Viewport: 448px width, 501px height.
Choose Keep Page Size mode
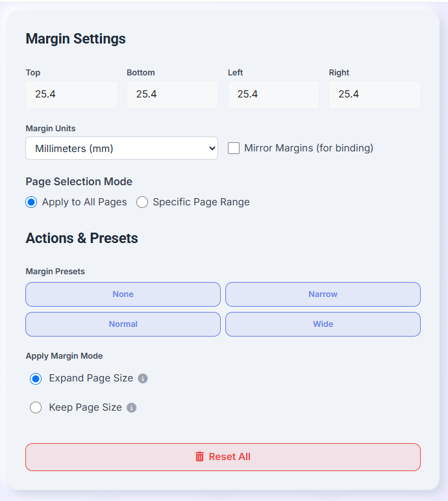pos(36,407)
